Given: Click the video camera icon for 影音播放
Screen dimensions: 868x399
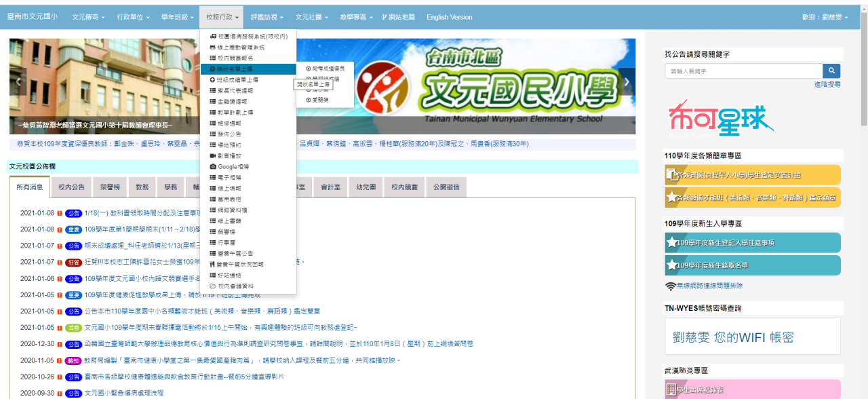Looking at the screenshot, I should click(x=213, y=156).
